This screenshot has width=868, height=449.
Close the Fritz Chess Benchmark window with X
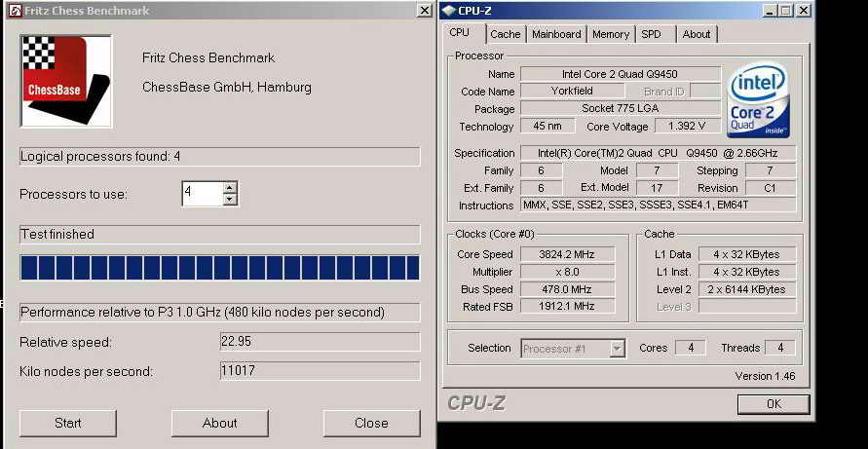[424, 11]
